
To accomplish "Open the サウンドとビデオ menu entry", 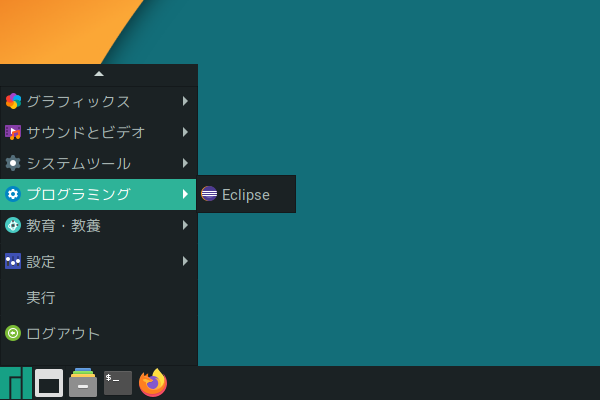I will pos(98,132).
